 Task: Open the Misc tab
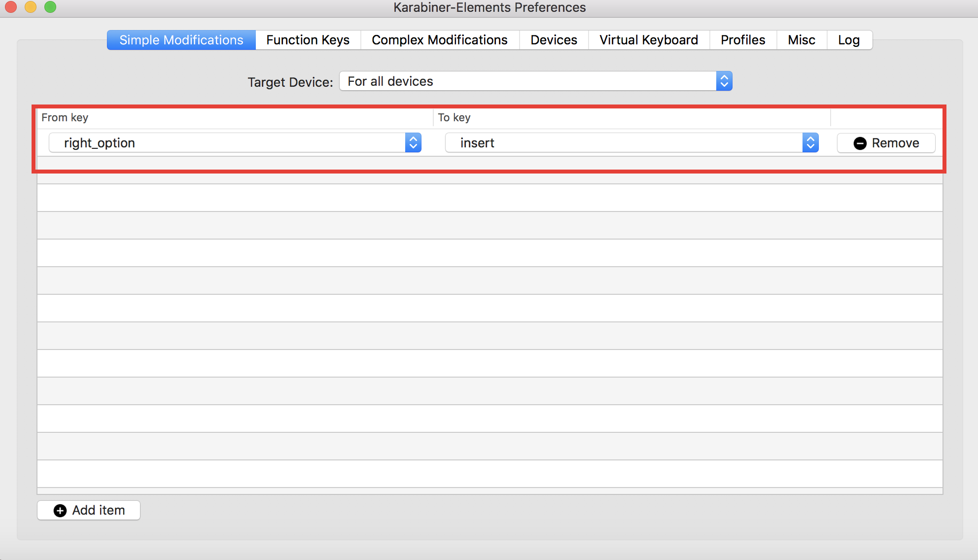point(802,40)
